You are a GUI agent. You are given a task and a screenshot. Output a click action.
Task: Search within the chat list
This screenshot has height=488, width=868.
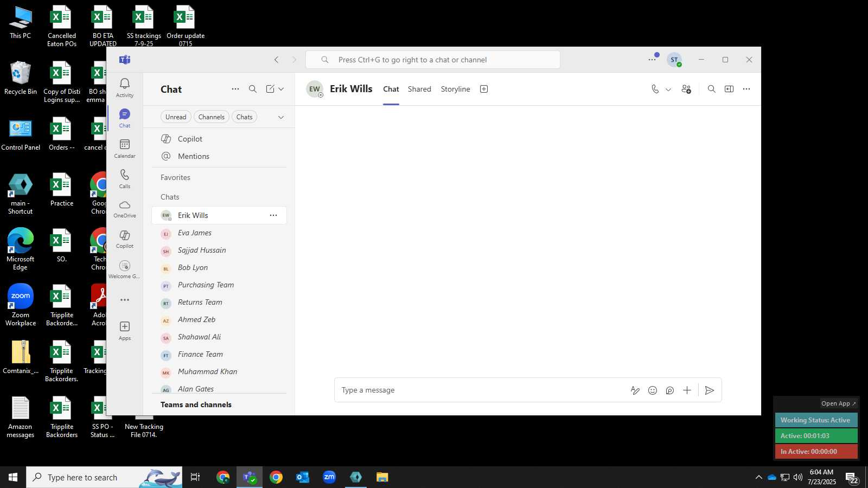pos(253,89)
